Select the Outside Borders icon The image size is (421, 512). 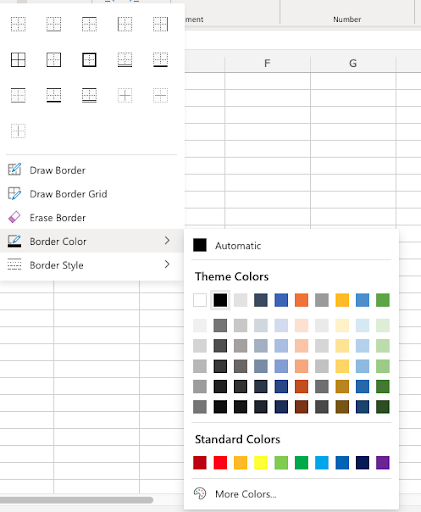pyautogui.click(x=53, y=60)
